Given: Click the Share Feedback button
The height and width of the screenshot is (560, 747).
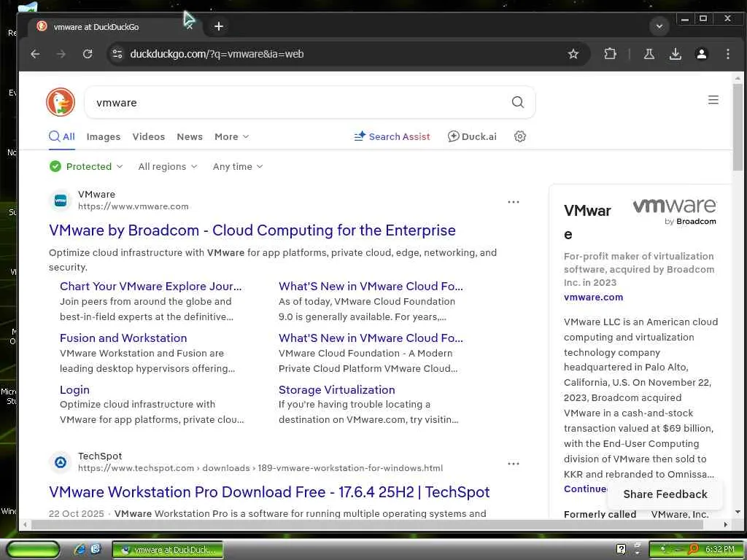Looking at the screenshot, I should tap(665, 494).
